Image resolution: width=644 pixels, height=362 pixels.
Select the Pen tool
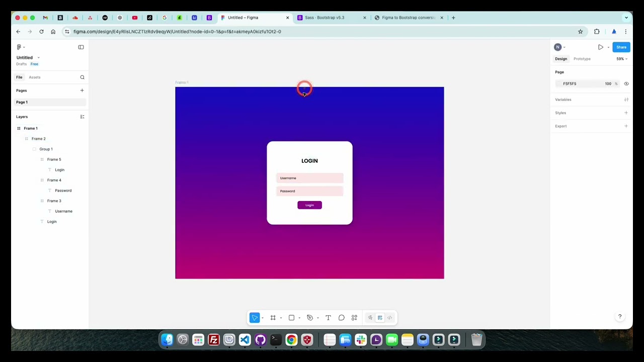click(310, 318)
